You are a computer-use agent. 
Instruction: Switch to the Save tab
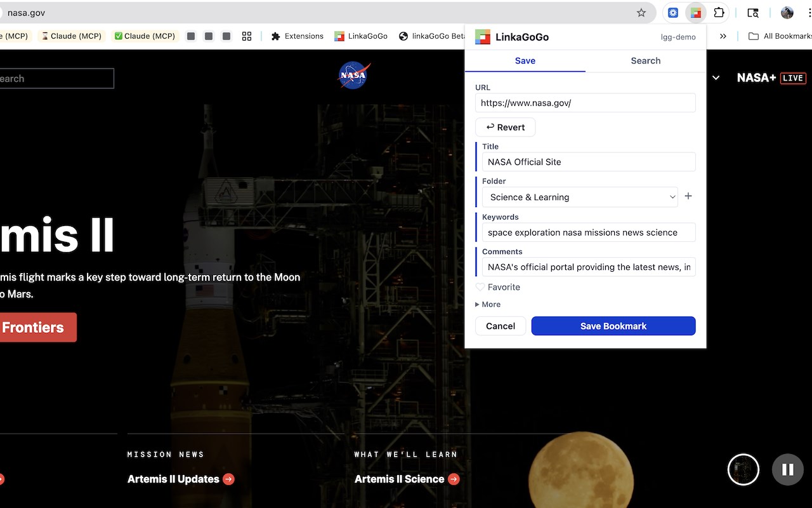tap(525, 61)
